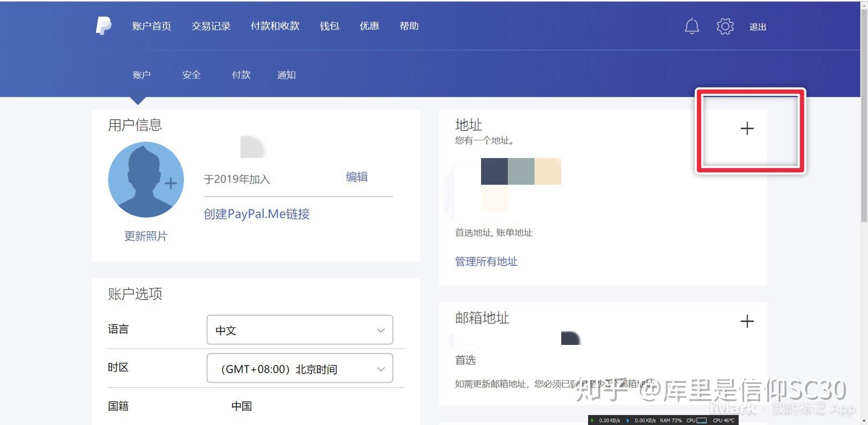Screen dimensions: 868x425
Task: Open 交易记录 in top navigation
Action: coord(211,26)
